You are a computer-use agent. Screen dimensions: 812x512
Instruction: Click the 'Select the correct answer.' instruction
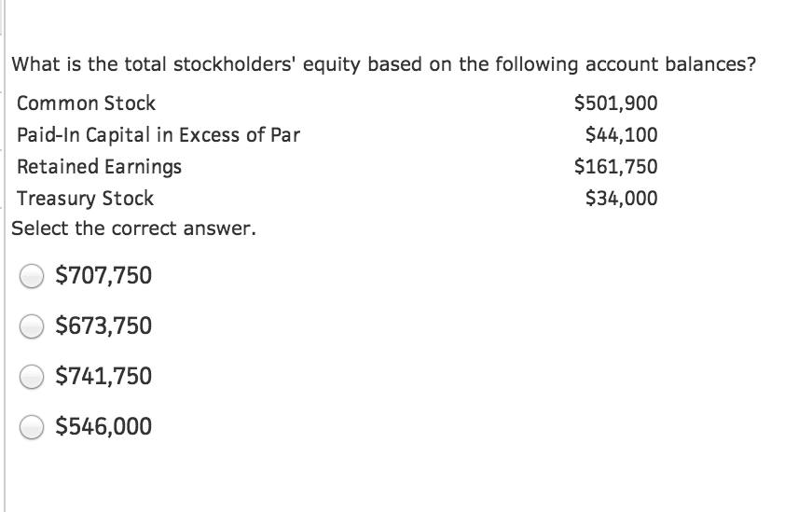coord(132,228)
